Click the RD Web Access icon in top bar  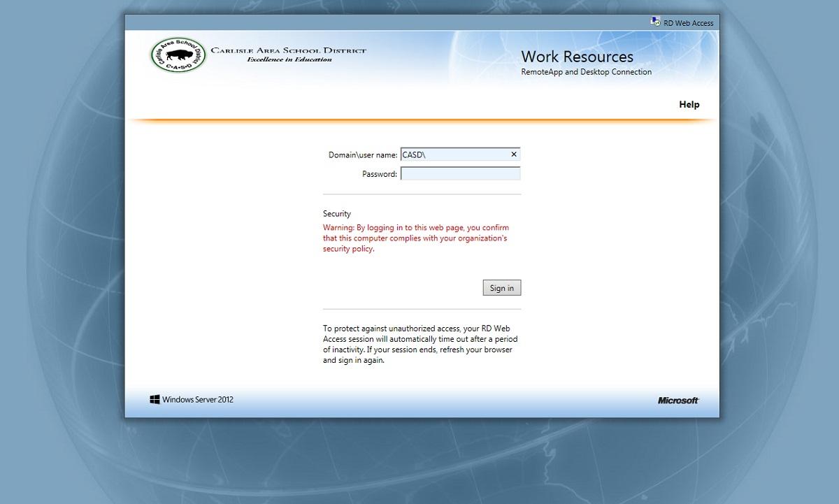point(654,21)
